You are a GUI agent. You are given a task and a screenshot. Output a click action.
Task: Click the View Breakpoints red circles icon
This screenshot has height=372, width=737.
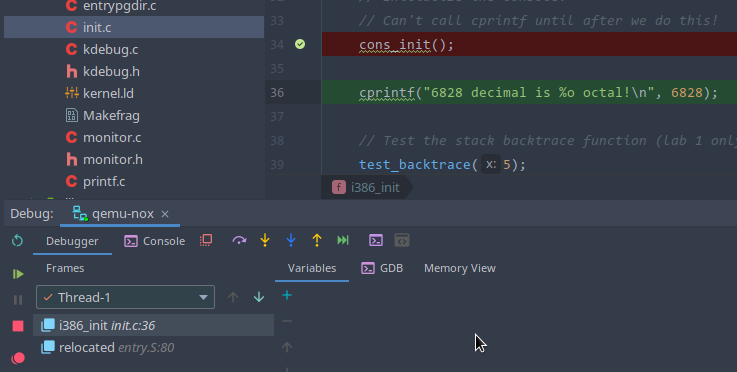18,358
